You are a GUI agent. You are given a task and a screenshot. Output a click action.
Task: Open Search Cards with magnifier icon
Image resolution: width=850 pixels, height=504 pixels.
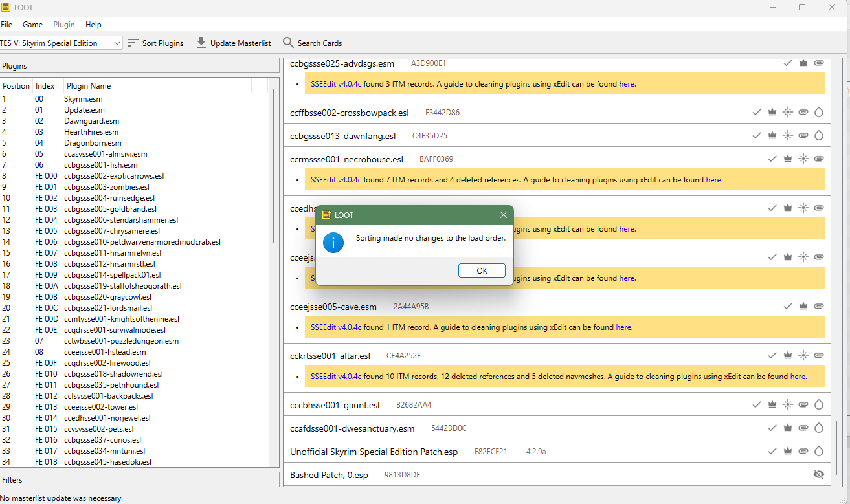point(288,43)
